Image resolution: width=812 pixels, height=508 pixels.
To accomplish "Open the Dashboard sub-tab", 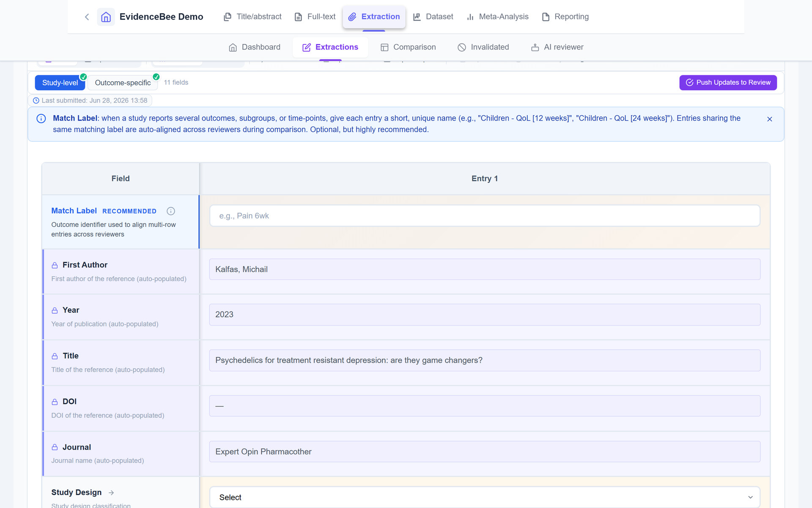I will click(255, 47).
